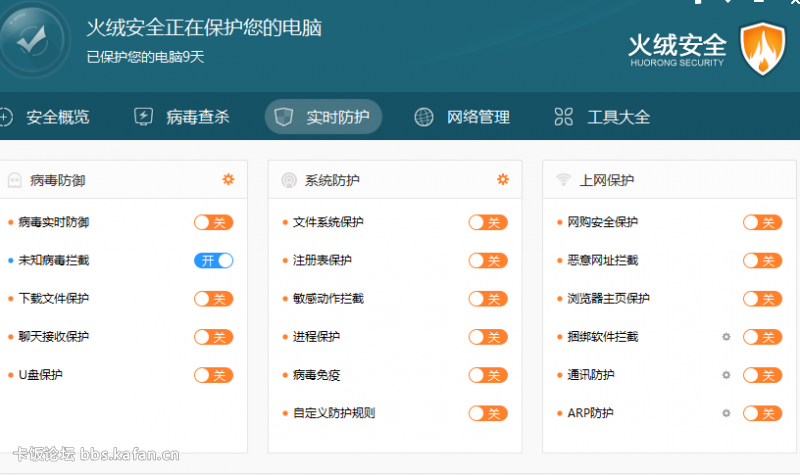Enable 病毒实时防御 toggle
800x475 pixels.
pos(213,222)
